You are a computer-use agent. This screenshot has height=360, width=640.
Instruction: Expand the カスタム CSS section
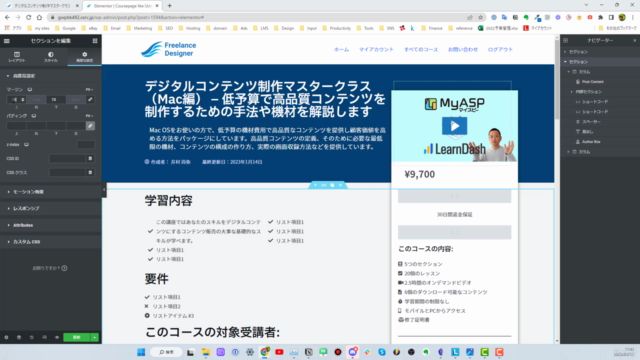point(51,242)
